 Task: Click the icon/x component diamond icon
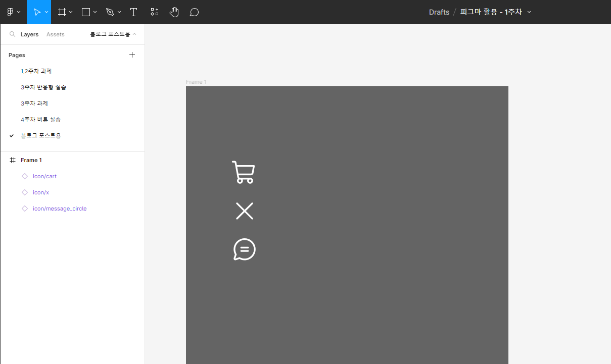[x=25, y=192]
